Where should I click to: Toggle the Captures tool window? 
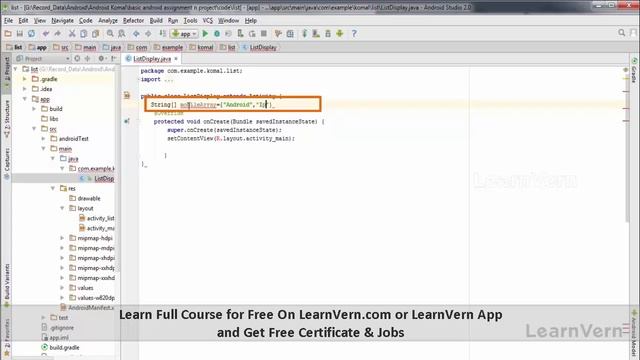tap(7, 163)
